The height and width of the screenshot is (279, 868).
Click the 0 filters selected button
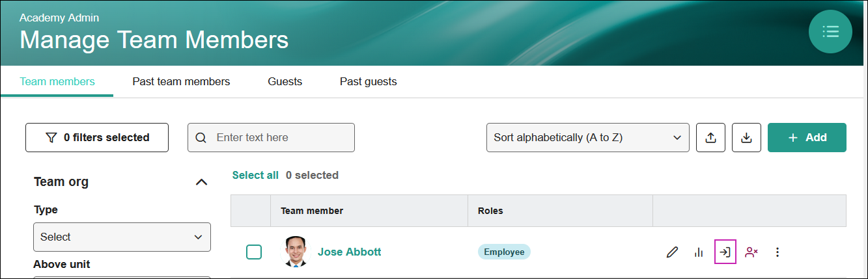(97, 138)
